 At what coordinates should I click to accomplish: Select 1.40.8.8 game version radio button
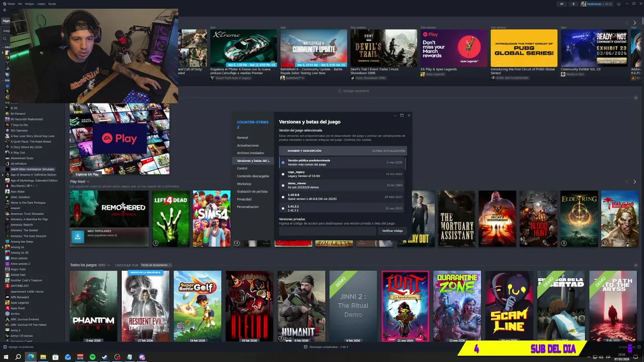click(283, 197)
